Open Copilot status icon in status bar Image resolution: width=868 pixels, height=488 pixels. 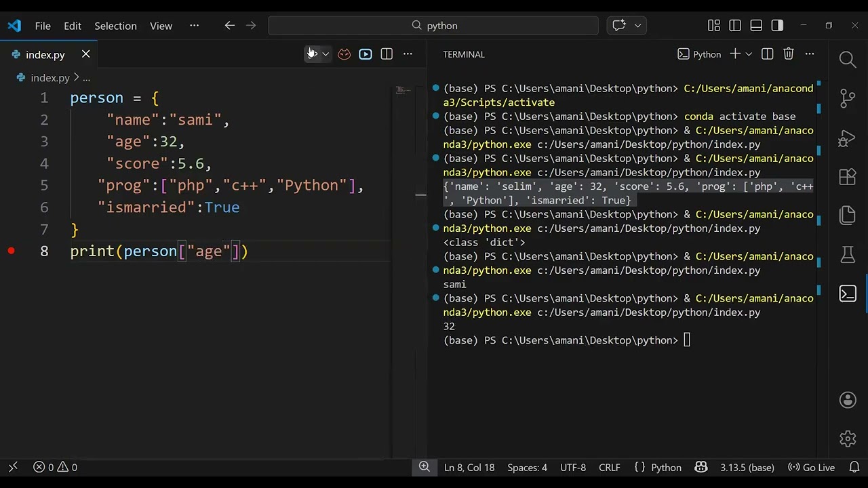pyautogui.click(x=701, y=468)
